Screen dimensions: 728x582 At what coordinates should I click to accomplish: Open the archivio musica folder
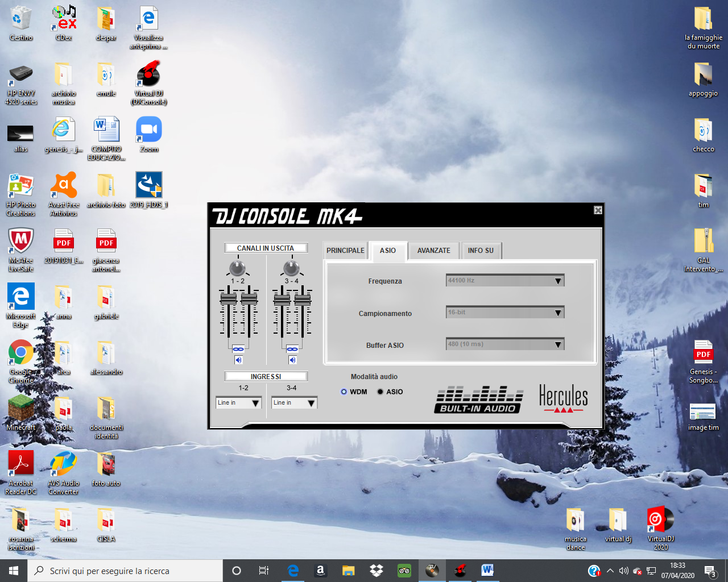pos(64,84)
